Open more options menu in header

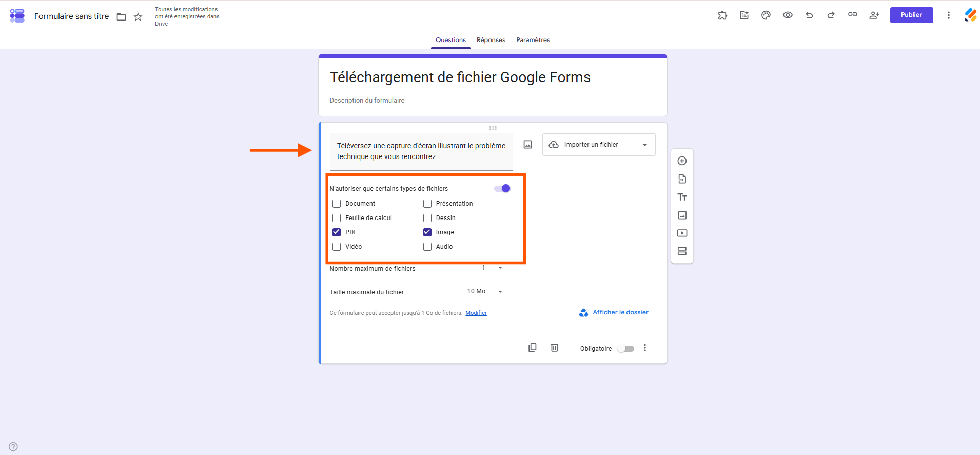point(949,15)
